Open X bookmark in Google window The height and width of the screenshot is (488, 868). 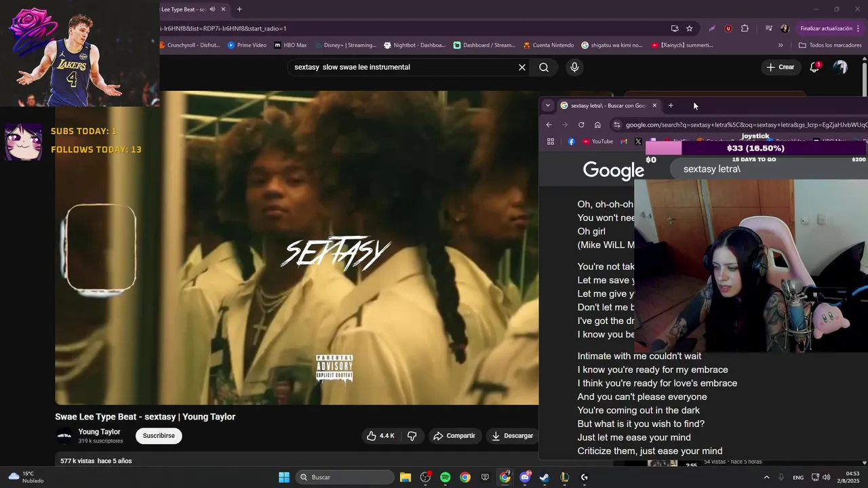638,142
